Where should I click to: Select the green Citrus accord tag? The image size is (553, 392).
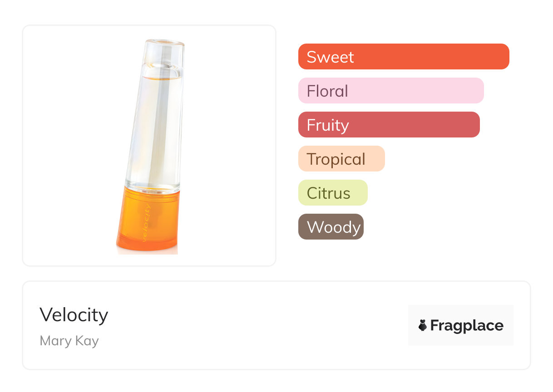click(332, 193)
